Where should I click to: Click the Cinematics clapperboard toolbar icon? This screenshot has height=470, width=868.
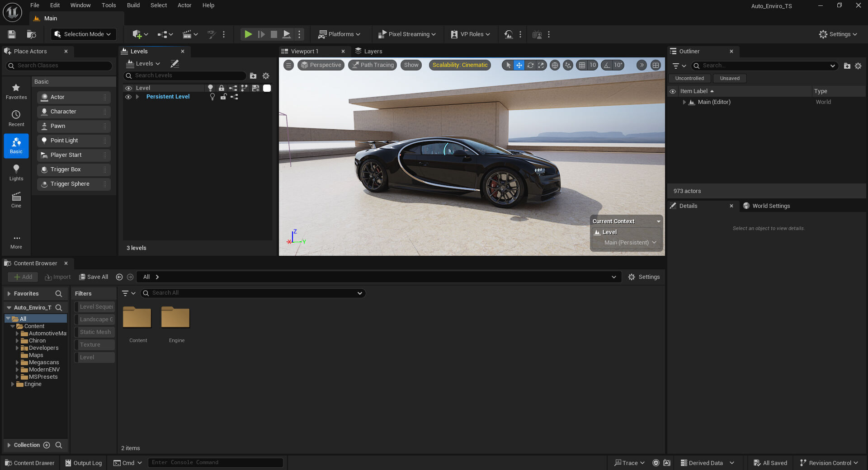[187, 34]
